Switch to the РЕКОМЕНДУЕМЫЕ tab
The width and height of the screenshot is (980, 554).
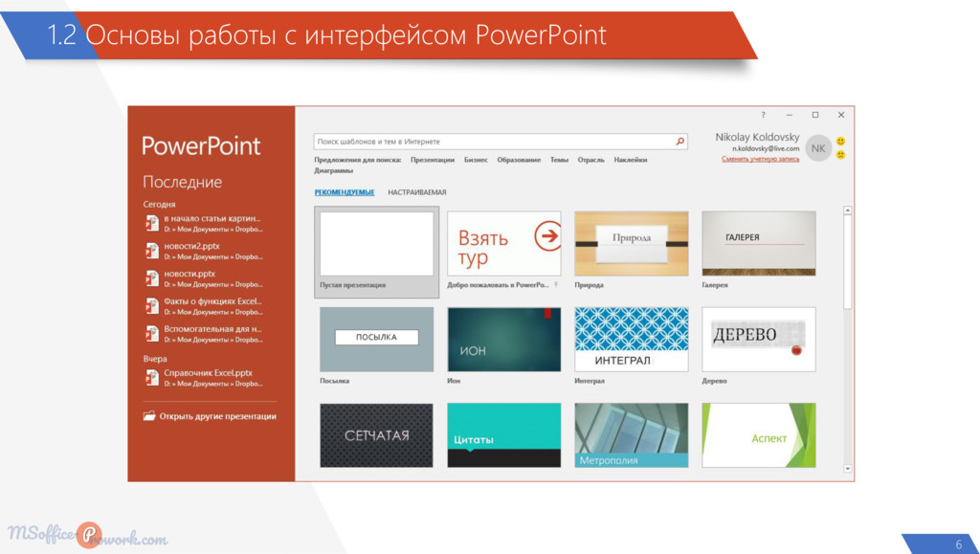coord(345,192)
